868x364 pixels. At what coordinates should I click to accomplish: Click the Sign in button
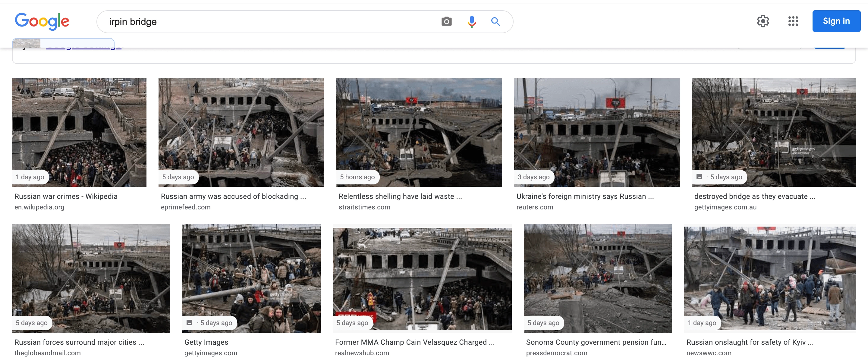pyautogui.click(x=836, y=21)
